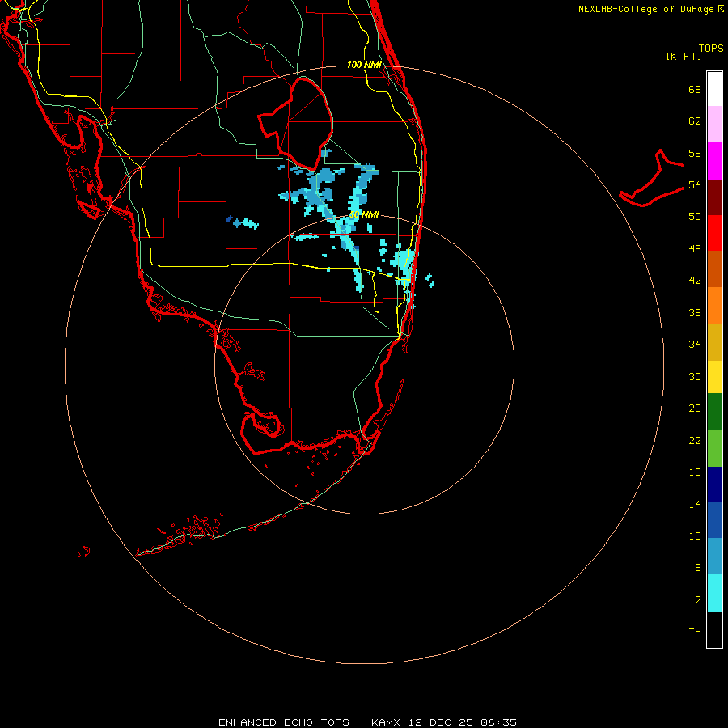Click the gold swatch near 34
Viewport: 728px width, 728px height.
pos(714,342)
